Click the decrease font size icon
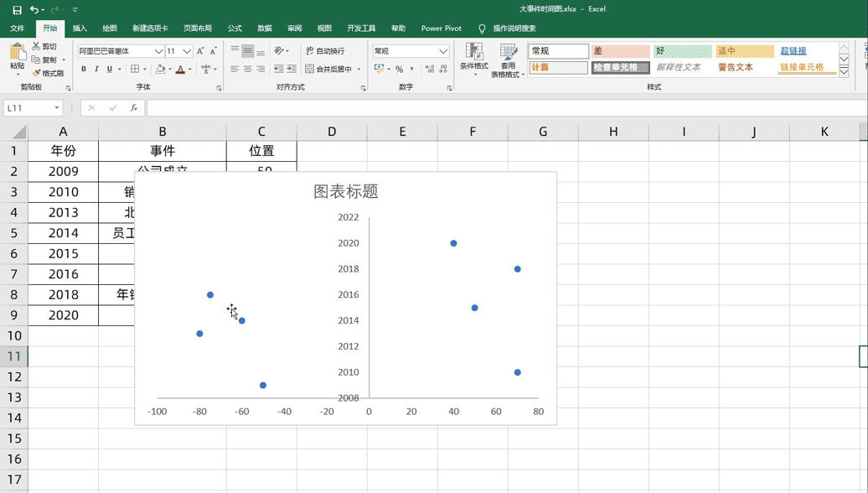The image size is (868, 493). coord(213,51)
